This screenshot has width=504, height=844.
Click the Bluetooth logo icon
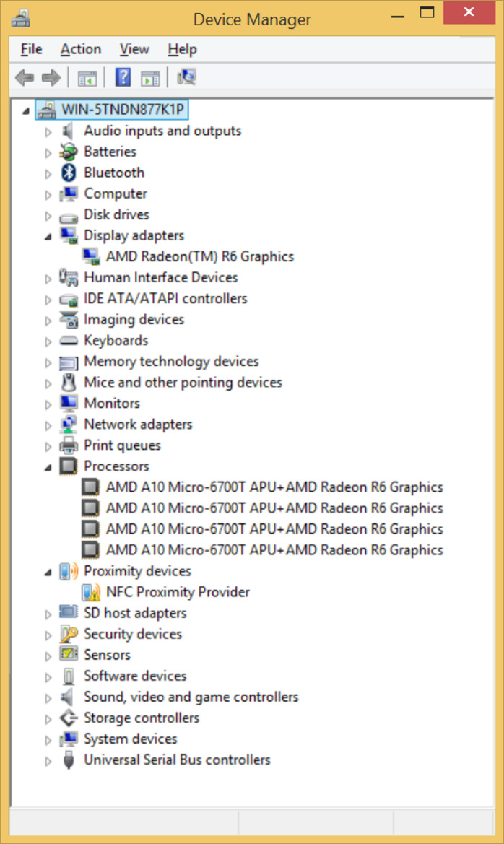pyautogui.click(x=69, y=173)
